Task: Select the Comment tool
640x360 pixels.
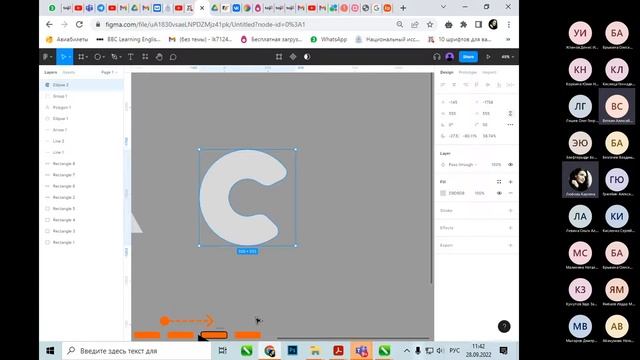Action: (173, 57)
